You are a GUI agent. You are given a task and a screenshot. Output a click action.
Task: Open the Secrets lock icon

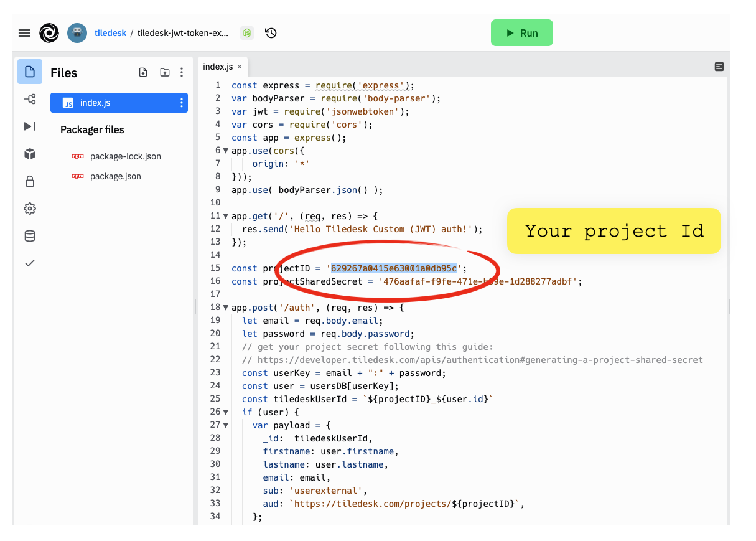pos(29,181)
